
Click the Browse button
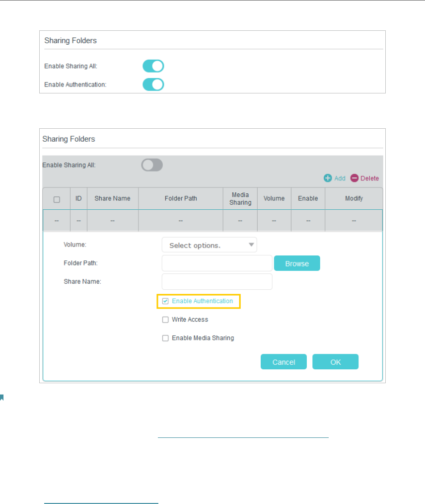pos(297,263)
